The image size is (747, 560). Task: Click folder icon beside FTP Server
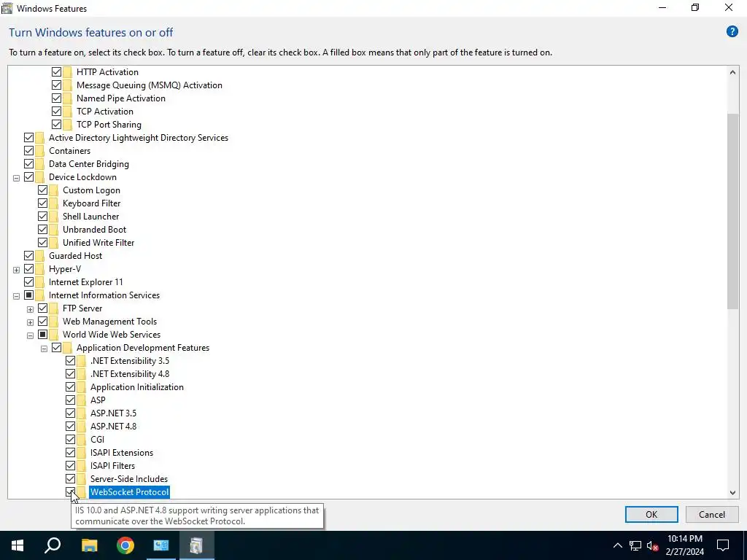[54, 308]
